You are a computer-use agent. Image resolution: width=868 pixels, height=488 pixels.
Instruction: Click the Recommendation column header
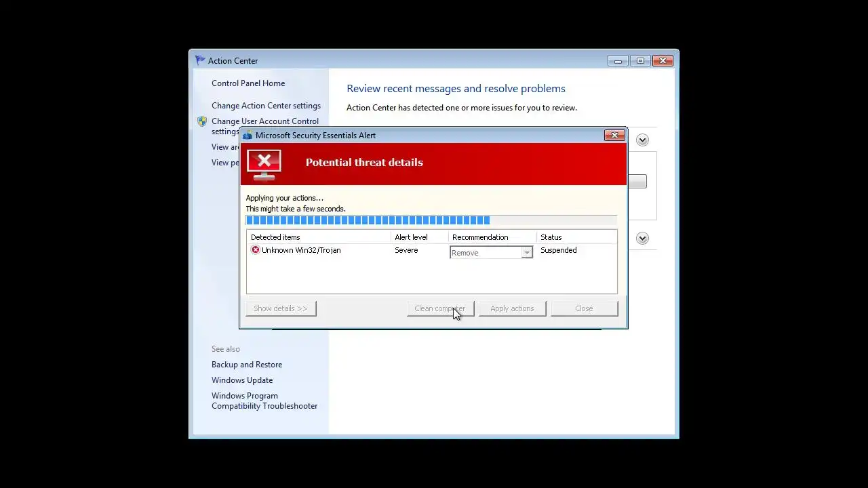click(x=492, y=237)
